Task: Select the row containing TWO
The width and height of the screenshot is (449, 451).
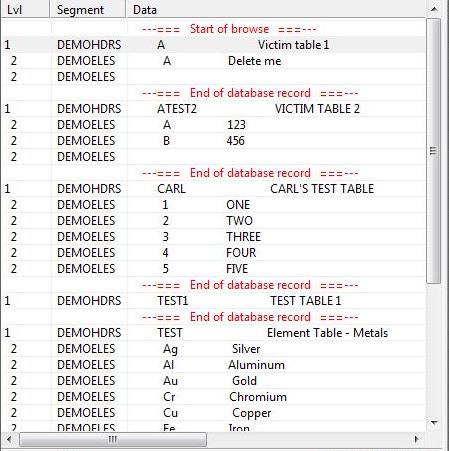Action: coord(213,221)
